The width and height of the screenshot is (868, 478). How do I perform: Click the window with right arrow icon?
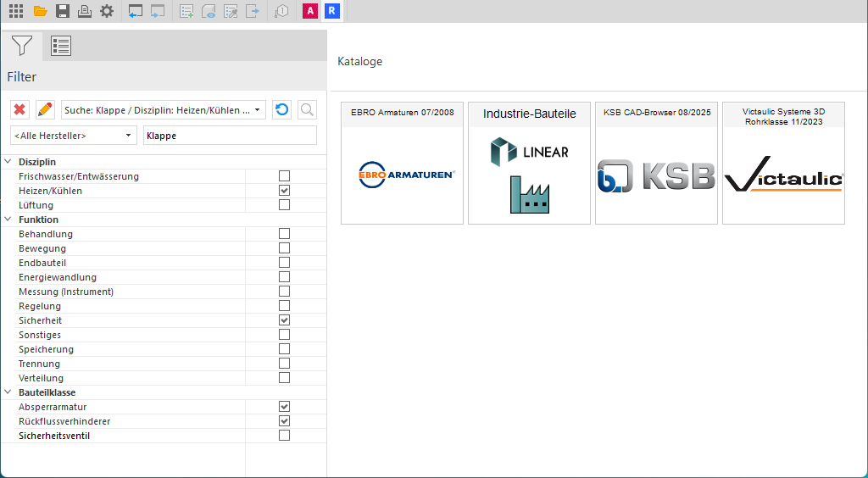(x=158, y=11)
